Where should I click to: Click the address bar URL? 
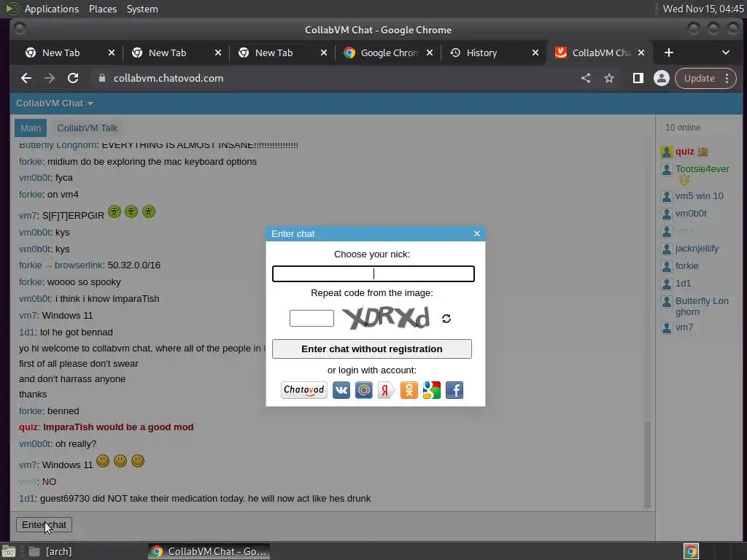169,78
